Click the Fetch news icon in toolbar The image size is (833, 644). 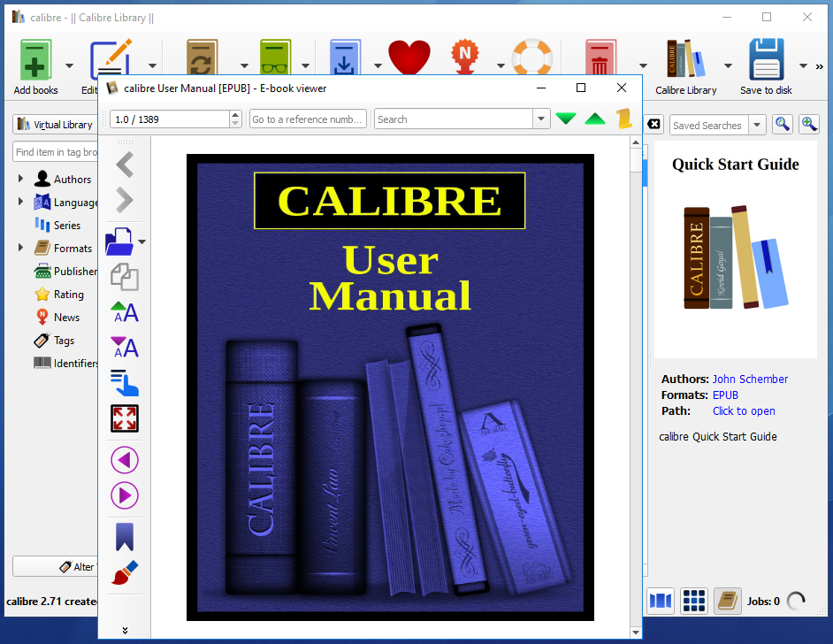465,57
